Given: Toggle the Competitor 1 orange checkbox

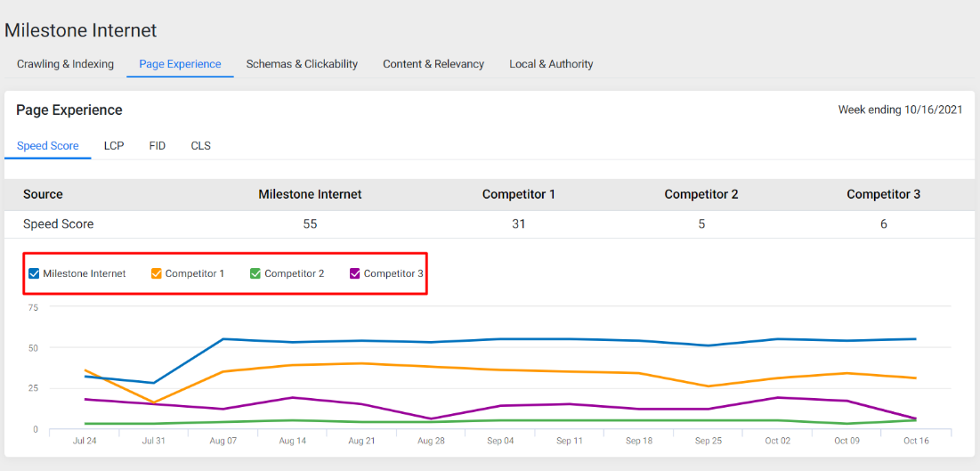Looking at the screenshot, I should 157,273.
